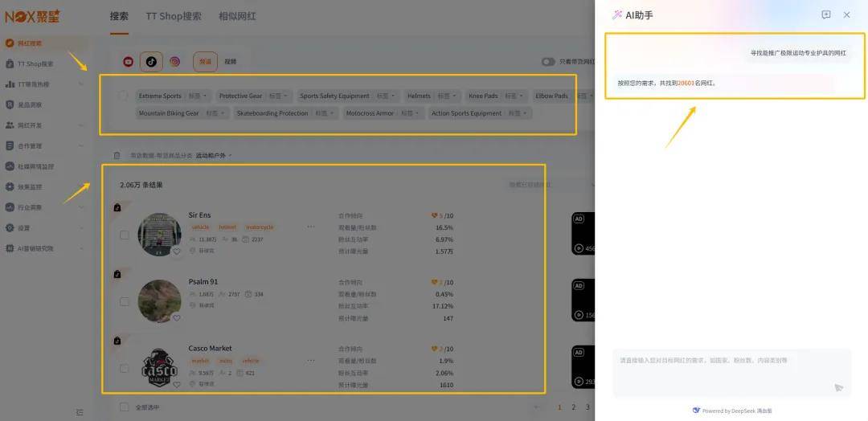Start a new chat in AI助手 panel

825,15
